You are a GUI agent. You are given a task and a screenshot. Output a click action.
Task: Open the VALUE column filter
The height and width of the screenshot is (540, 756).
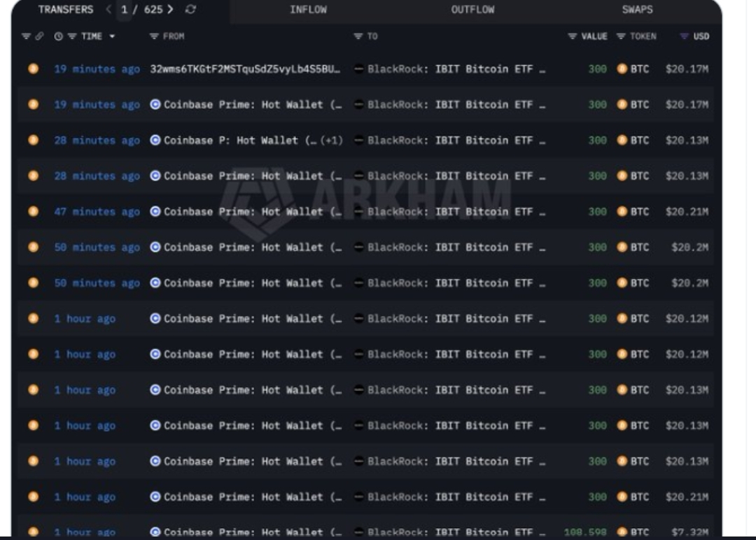tap(572, 36)
